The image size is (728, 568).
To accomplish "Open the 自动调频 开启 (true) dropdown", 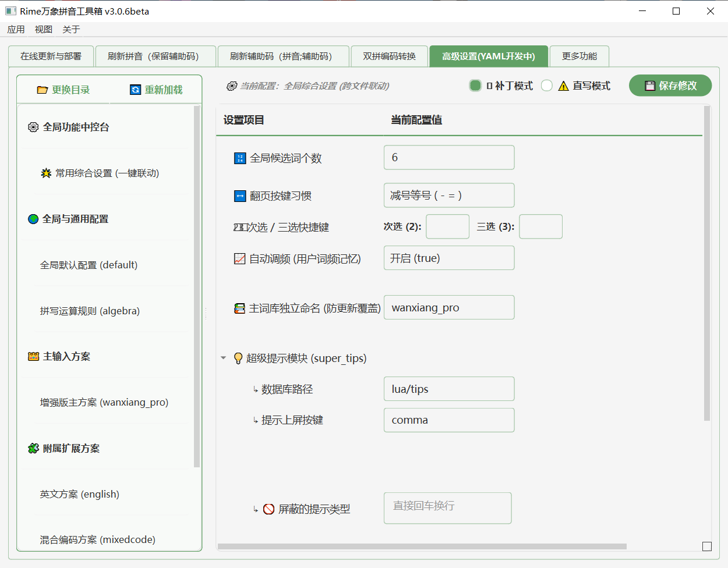I will 449,258.
